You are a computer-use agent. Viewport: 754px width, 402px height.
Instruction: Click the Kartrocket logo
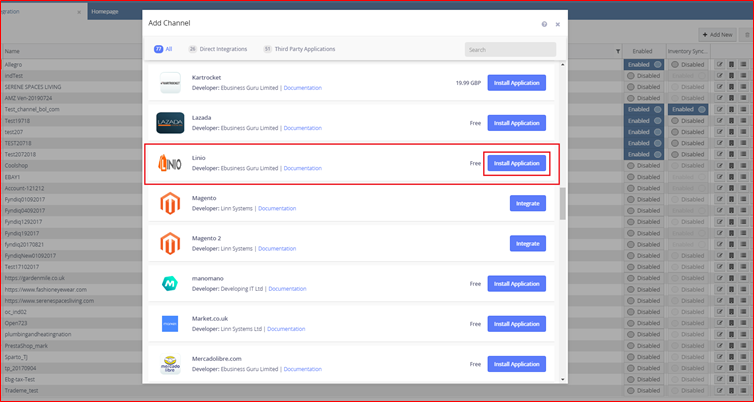coord(170,83)
